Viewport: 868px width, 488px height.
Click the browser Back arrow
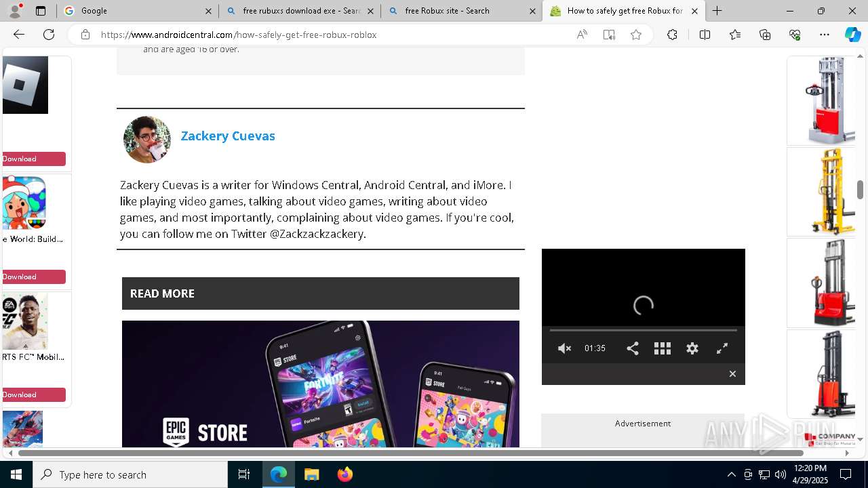coord(19,35)
